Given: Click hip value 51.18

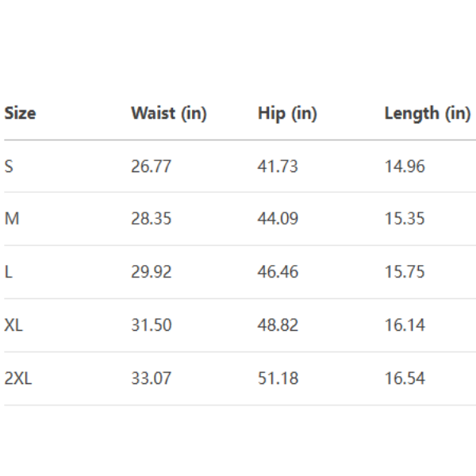Looking at the screenshot, I should [x=278, y=378].
